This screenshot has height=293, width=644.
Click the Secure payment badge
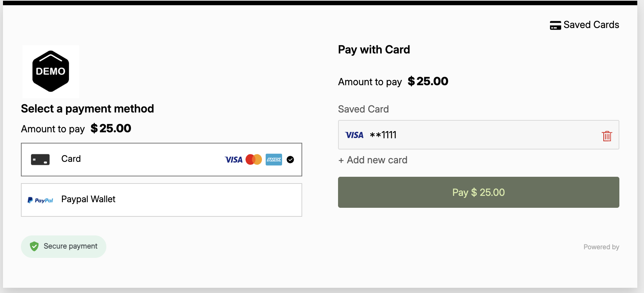tap(63, 246)
